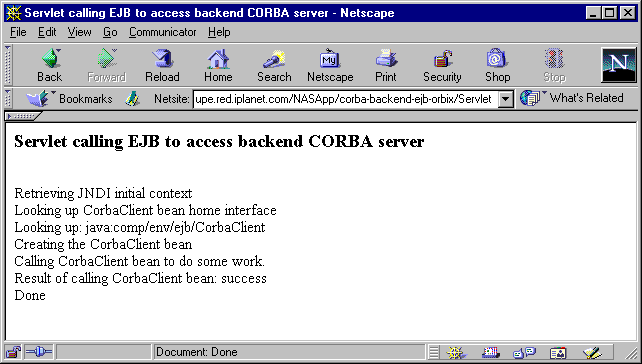The image size is (642, 364).
Task: Toggle the component bar handle in status bar
Action: [434, 352]
